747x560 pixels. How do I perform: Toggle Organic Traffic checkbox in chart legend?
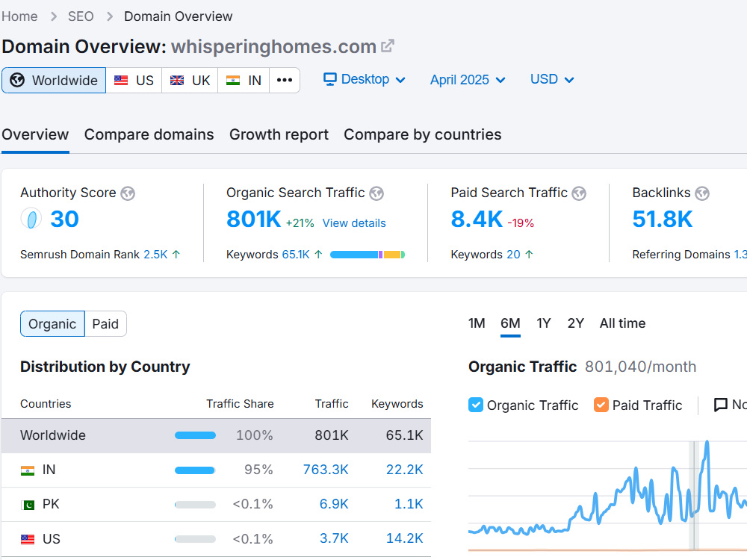tap(475, 405)
